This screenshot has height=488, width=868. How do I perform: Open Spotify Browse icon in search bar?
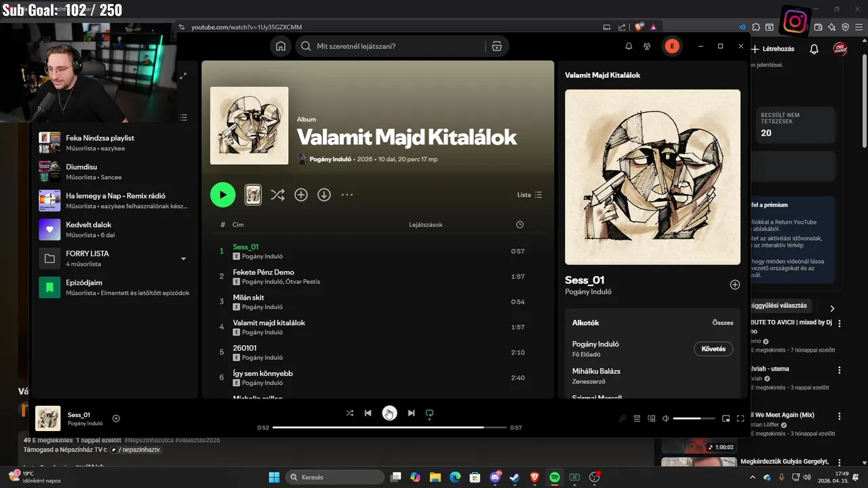[x=496, y=46]
